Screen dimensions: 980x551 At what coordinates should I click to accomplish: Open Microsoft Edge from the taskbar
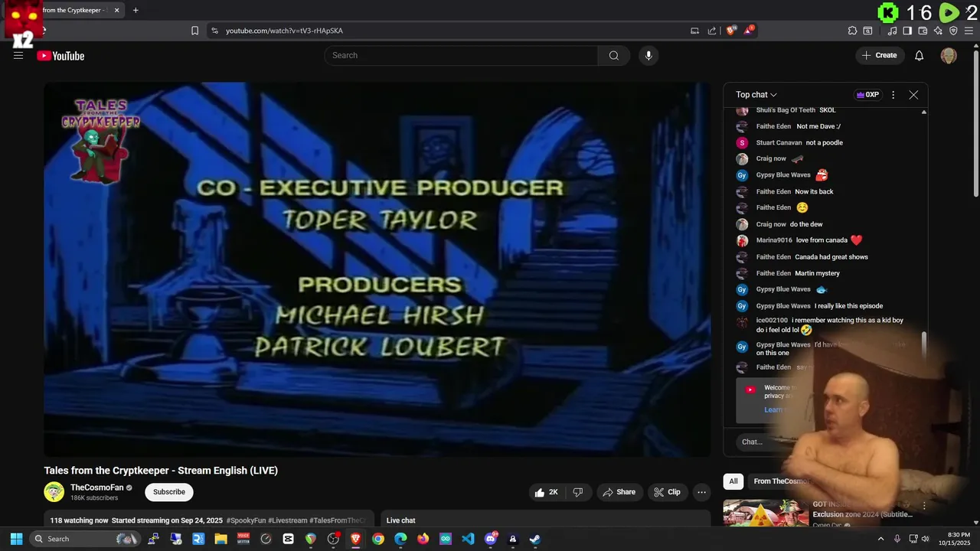pyautogui.click(x=400, y=539)
